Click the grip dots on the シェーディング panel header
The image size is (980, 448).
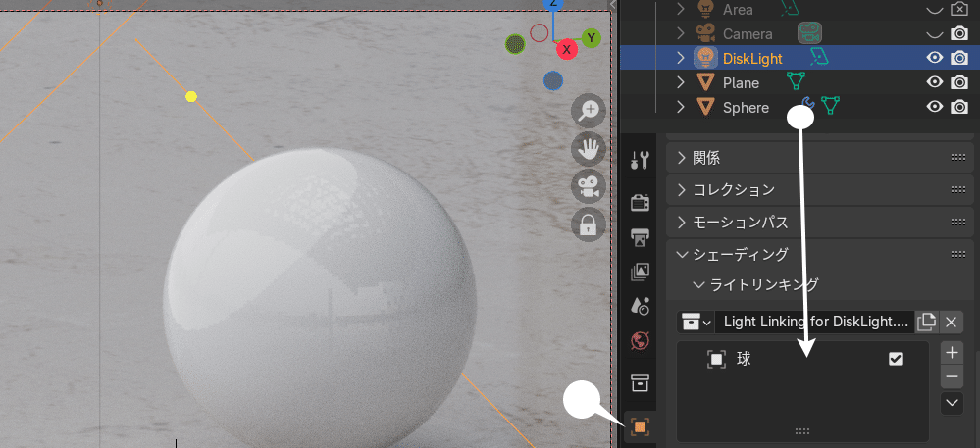click(x=957, y=254)
